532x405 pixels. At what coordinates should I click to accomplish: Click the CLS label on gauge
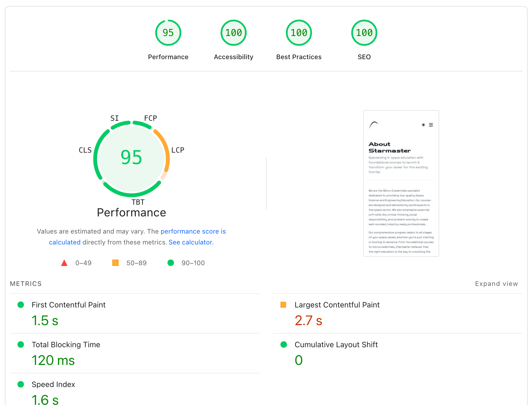pyautogui.click(x=85, y=150)
